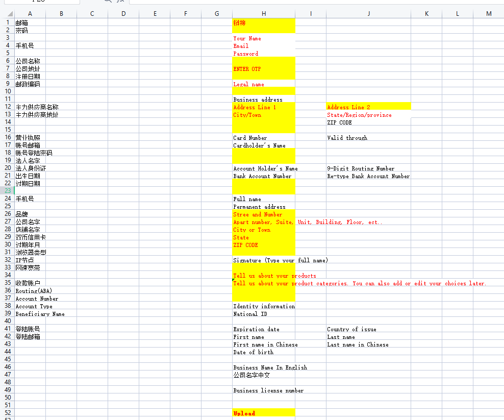
Task: Click the 'Expiration date' cell
Action: coord(264,329)
